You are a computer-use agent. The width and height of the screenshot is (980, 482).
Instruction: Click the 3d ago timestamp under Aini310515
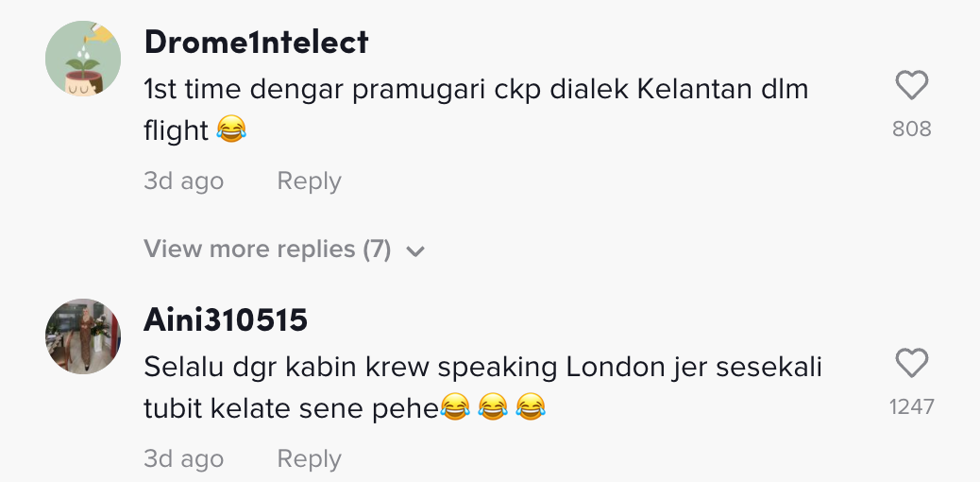(x=183, y=459)
